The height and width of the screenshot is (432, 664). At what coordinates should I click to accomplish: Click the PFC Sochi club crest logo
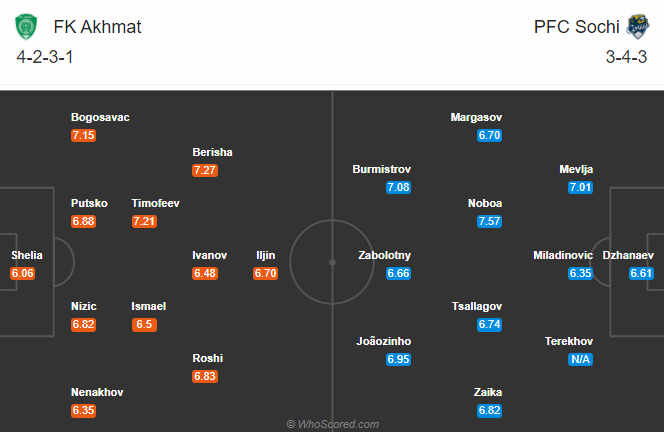click(638, 27)
